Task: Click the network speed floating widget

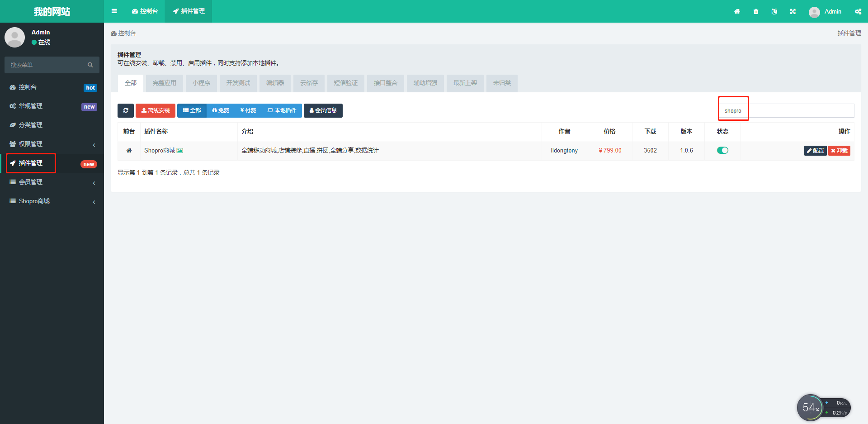Action: [823, 407]
